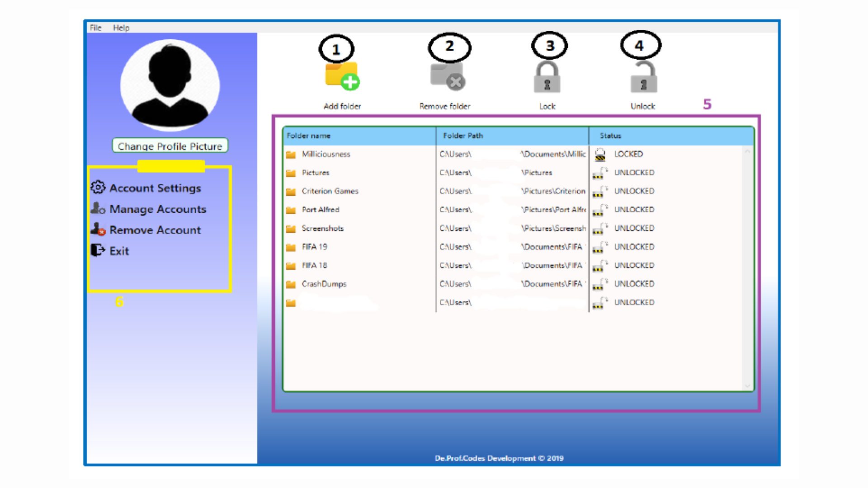This screenshot has height=488, width=868.
Task: Click the locked status icon for Milliciousness
Action: (600, 154)
